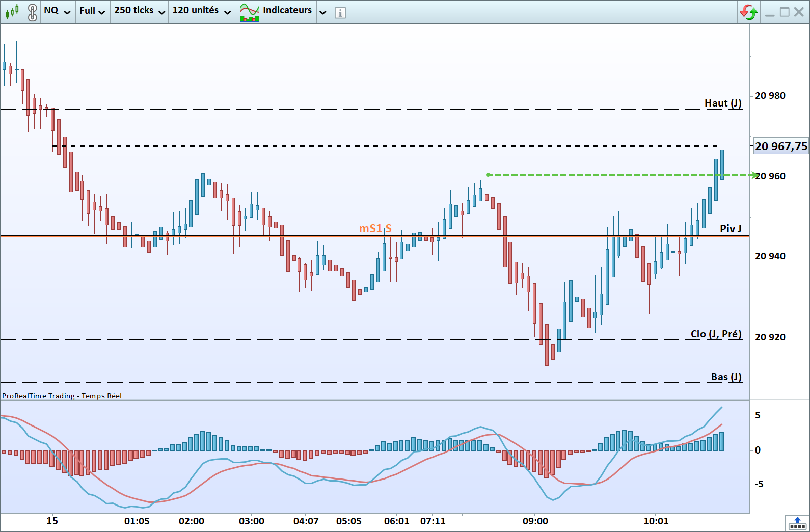810x532 pixels.
Task: Click the indicator scale value -5
Action: pos(759,484)
